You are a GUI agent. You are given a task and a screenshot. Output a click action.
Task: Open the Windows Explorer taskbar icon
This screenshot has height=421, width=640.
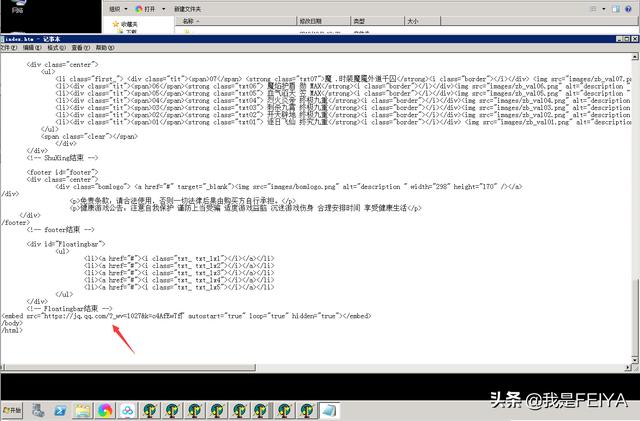tap(82, 410)
